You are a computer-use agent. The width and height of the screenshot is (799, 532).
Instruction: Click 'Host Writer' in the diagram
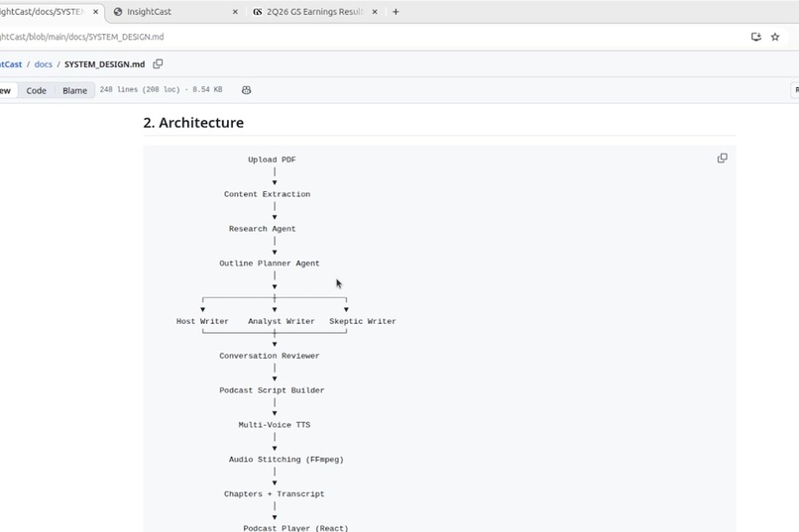pos(202,321)
